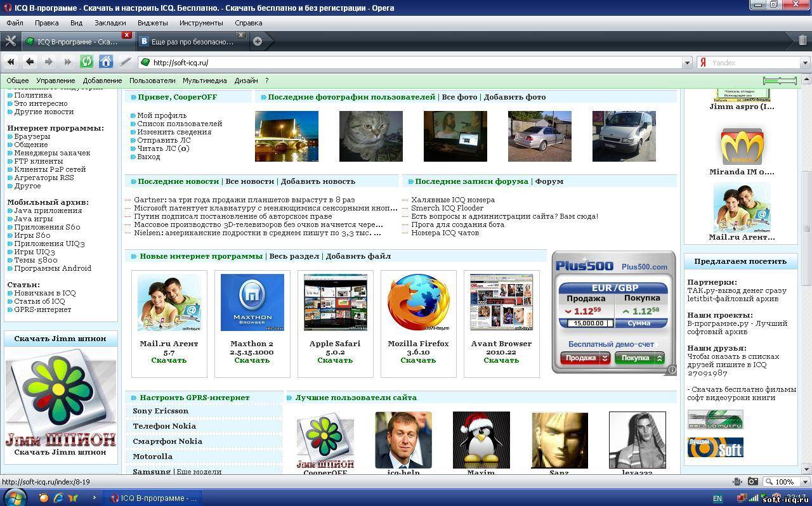
Task: Expand Plus500 Продажа dropdown button
Action: tap(605, 358)
